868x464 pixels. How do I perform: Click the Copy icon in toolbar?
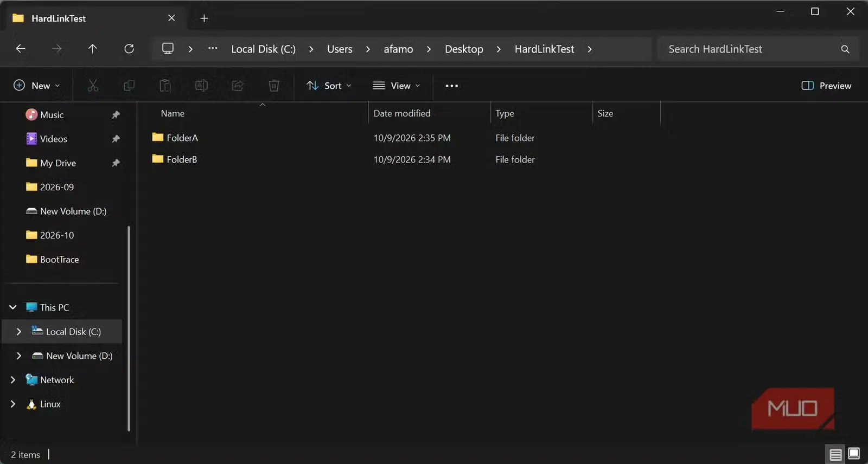[129, 86]
